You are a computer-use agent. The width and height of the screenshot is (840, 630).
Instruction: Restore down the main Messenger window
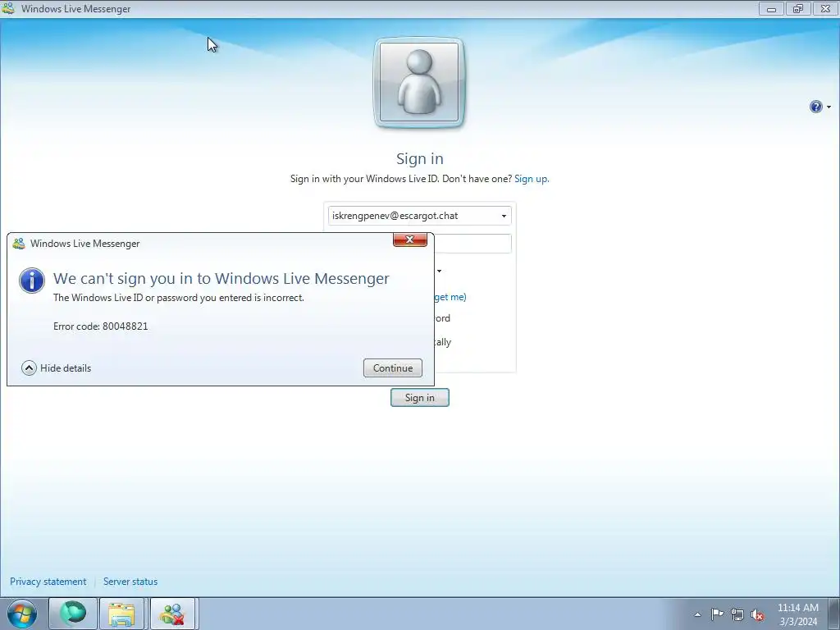coord(798,8)
